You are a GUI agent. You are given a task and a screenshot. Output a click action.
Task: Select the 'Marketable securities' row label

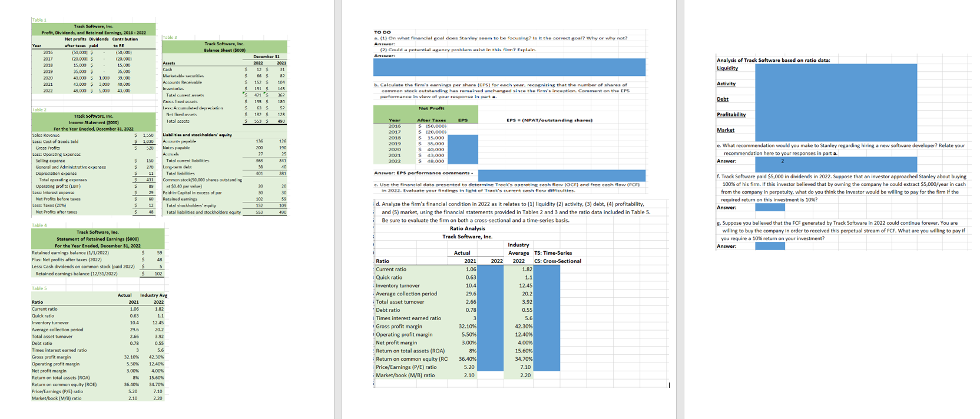tap(183, 76)
